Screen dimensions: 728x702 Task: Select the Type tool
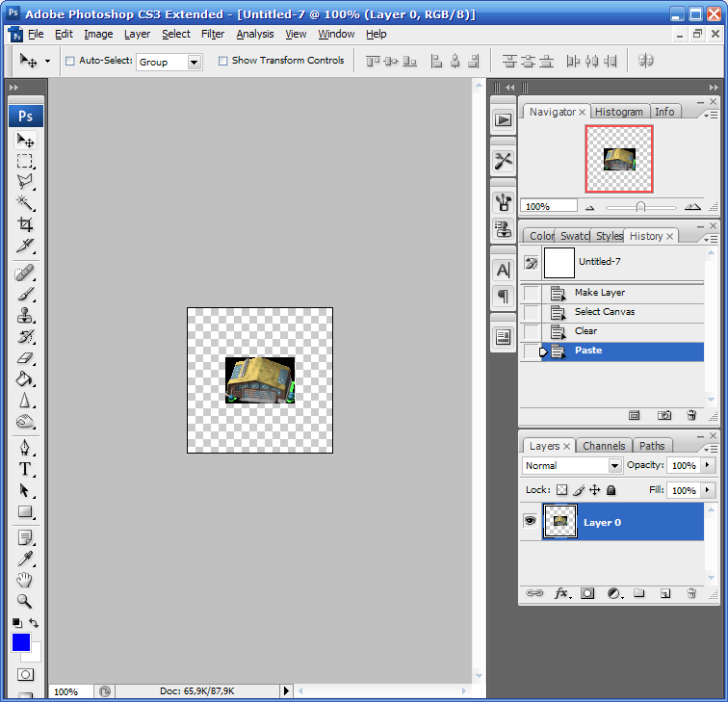(x=25, y=469)
